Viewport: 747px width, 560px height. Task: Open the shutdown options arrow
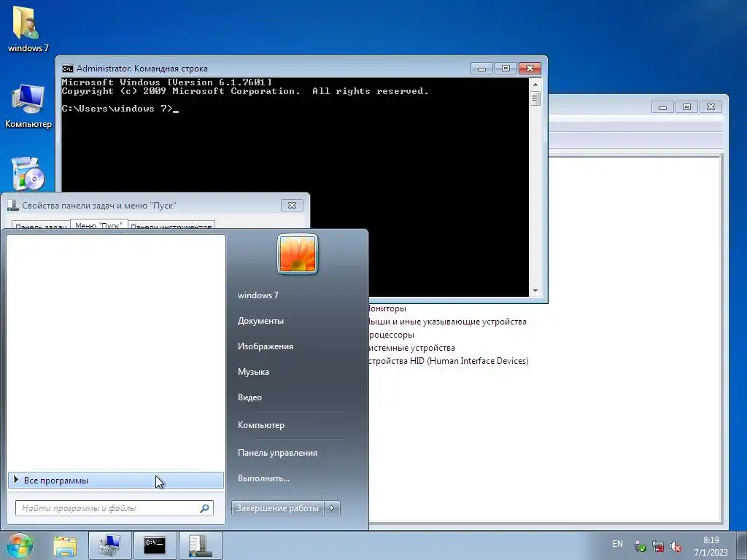[332, 508]
